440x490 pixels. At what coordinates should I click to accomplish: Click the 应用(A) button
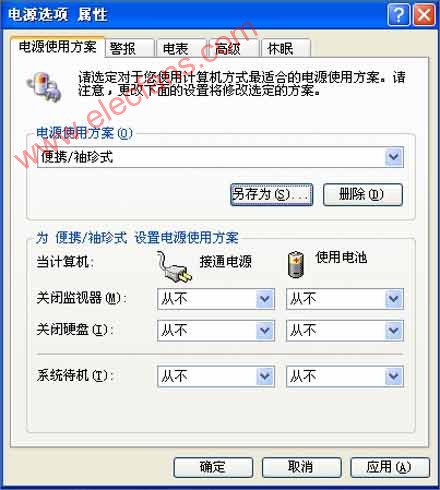[x=390, y=467]
